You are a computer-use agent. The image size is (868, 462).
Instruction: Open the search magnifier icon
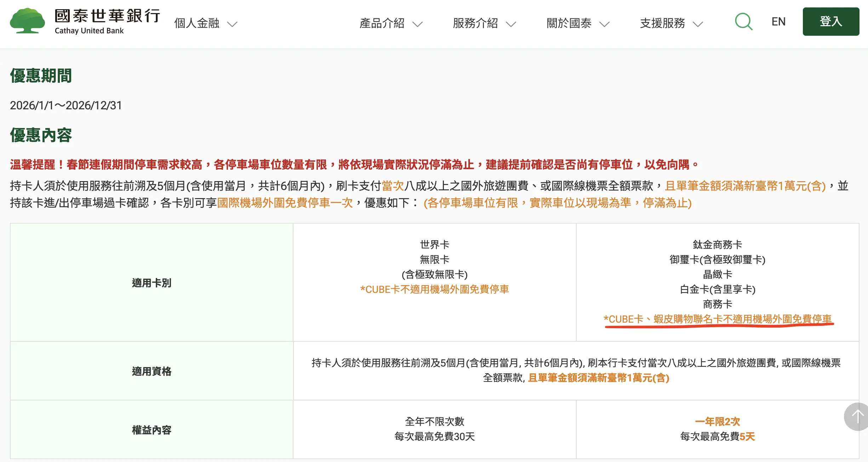[x=743, y=22]
